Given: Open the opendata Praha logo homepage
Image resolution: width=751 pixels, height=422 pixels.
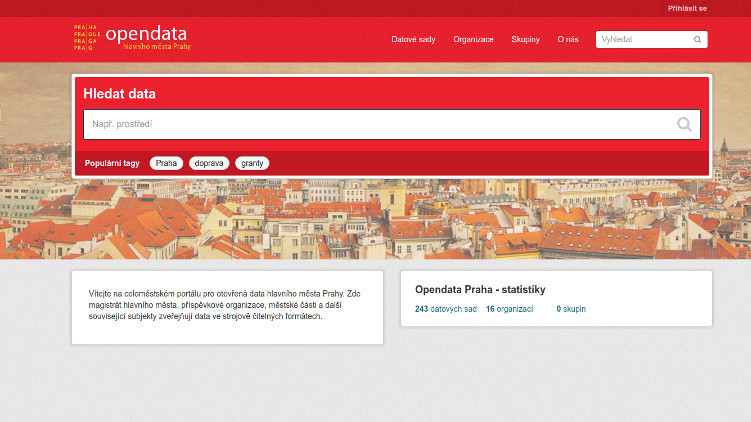Looking at the screenshot, I should (x=132, y=37).
